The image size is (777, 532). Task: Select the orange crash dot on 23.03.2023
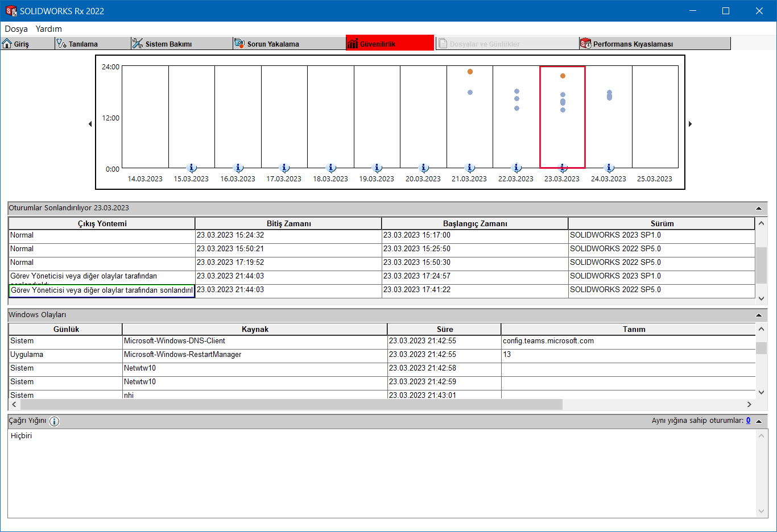pos(563,76)
